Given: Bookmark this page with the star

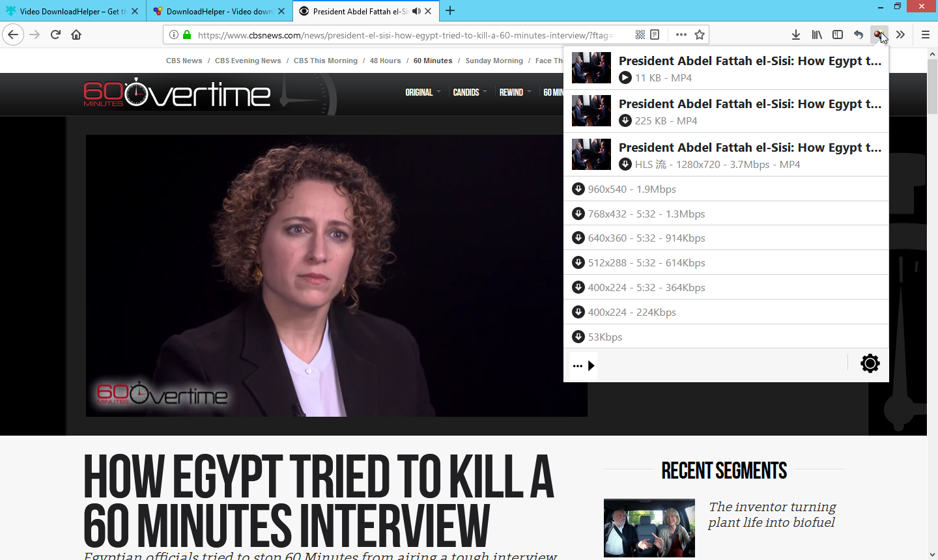Looking at the screenshot, I should (x=700, y=35).
